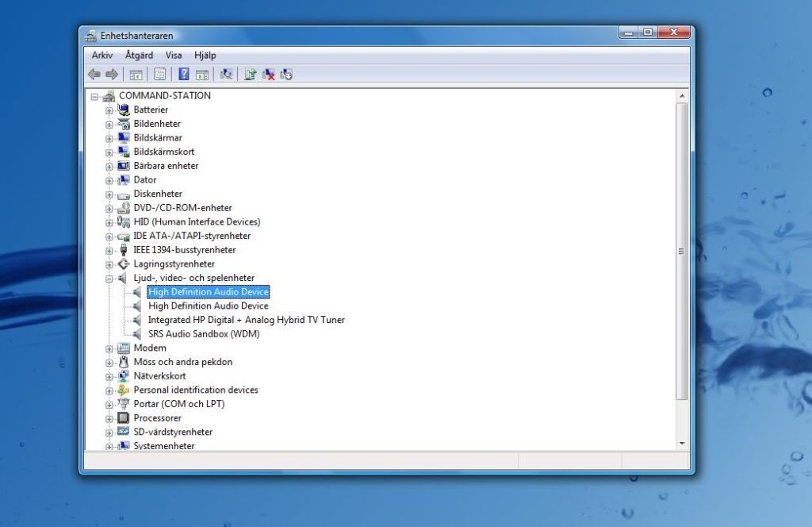Open the Properties toolbar icon

[159, 75]
